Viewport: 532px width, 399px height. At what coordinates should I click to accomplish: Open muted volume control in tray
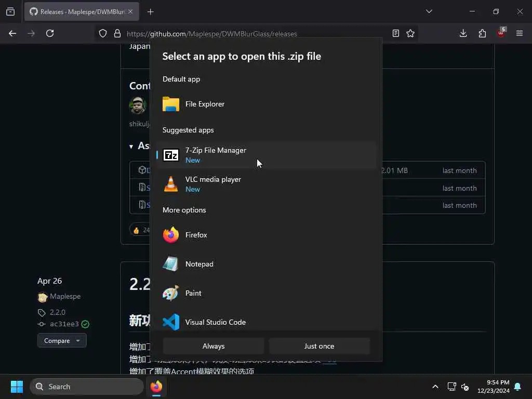(x=465, y=387)
